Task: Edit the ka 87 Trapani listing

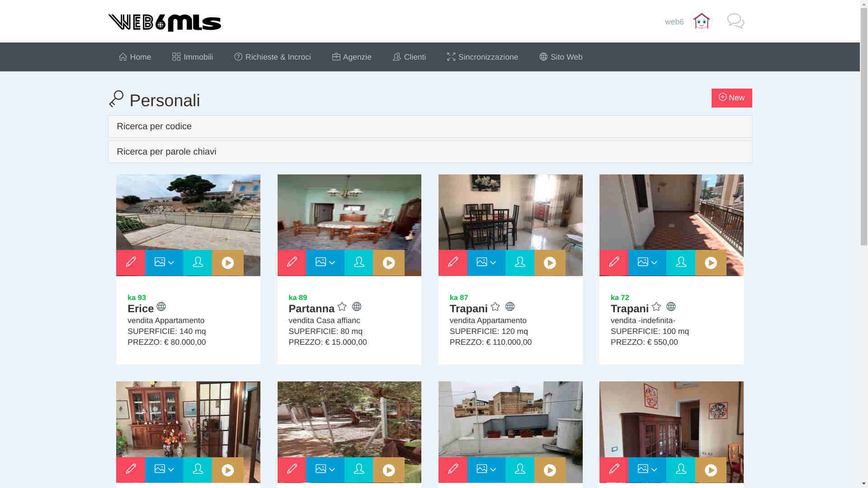Action: pos(453,263)
